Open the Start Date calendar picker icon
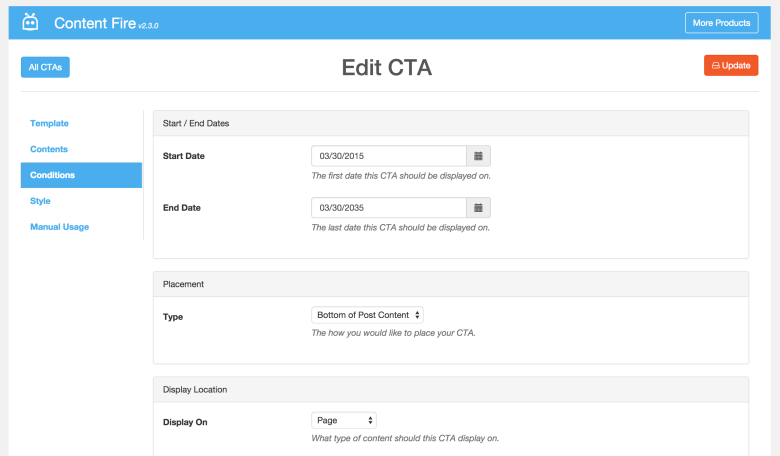The image size is (780, 456). 478,156
